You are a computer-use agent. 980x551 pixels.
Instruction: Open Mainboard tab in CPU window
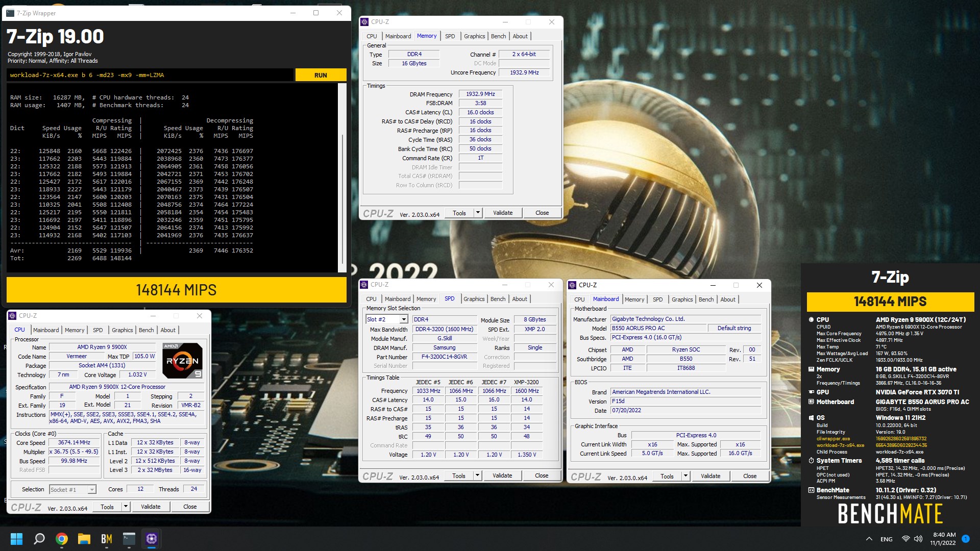[46, 330]
